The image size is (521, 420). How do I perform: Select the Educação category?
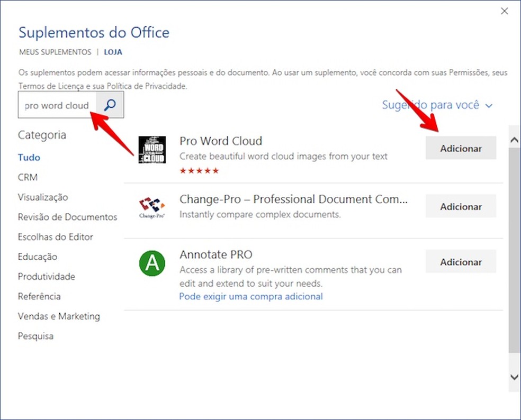[x=37, y=257]
